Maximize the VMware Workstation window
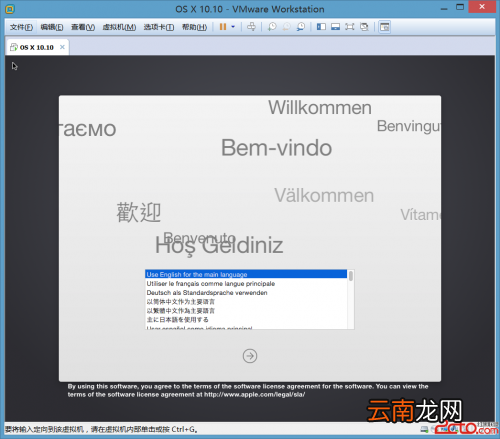The image size is (500, 439). (x=460, y=7)
